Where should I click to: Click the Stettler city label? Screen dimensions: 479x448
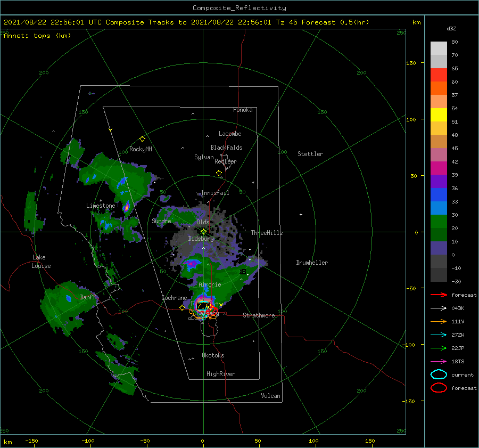click(310, 154)
